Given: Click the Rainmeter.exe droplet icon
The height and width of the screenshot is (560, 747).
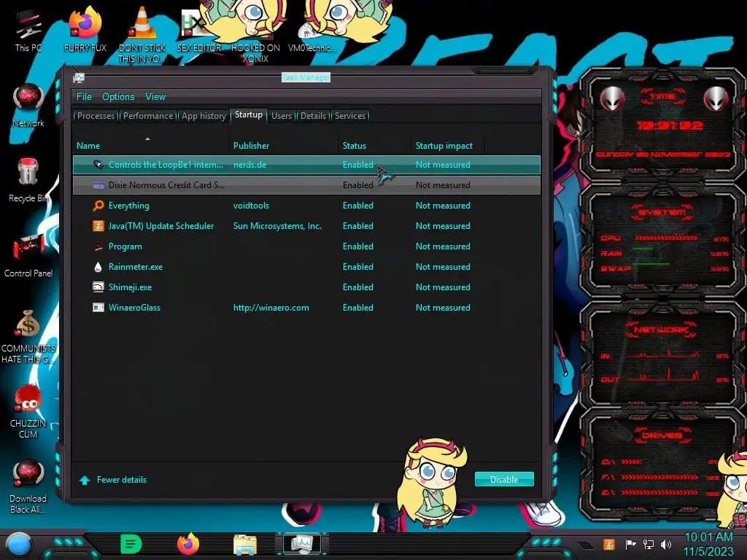Looking at the screenshot, I should point(98,267).
